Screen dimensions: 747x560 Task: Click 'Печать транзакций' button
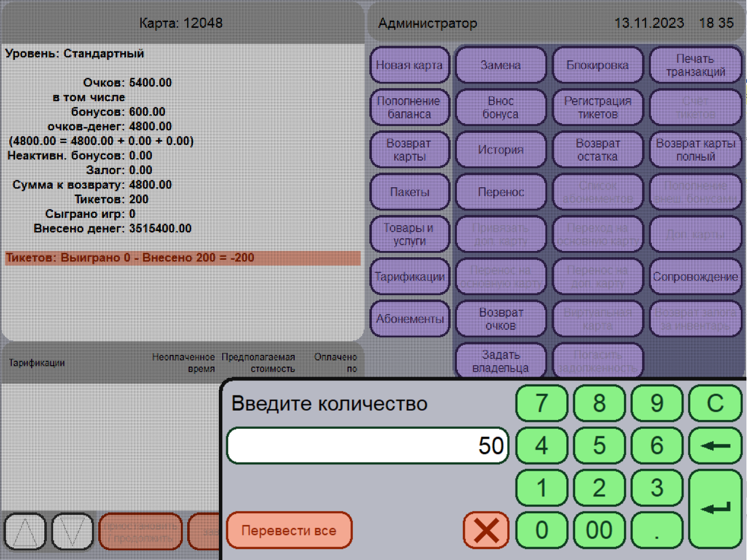[695, 65]
